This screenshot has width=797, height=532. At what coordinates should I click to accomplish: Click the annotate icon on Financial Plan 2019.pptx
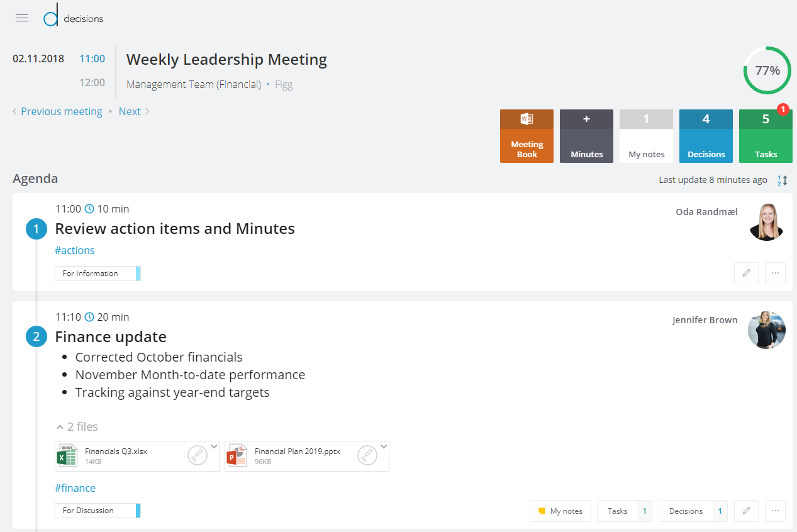(x=367, y=455)
